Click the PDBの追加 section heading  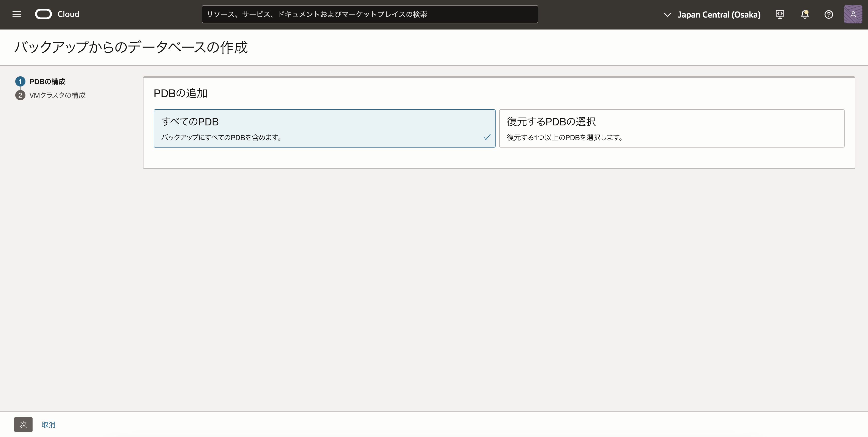coord(180,93)
